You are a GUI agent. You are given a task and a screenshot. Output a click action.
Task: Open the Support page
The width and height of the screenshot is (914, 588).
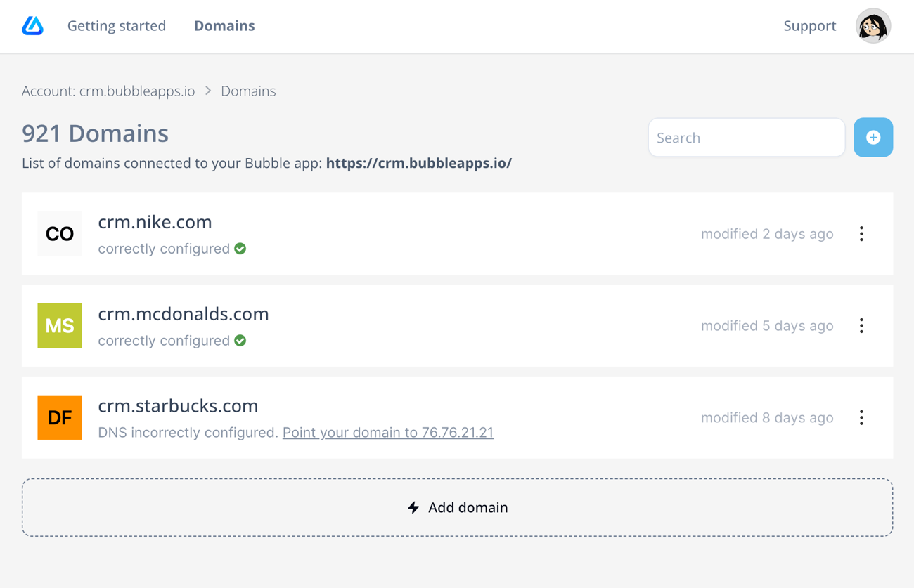(x=810, y=26)
